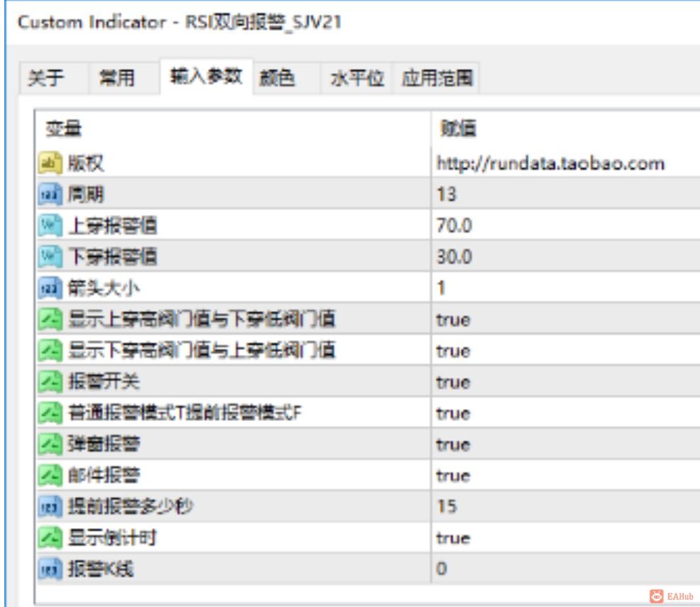The image size is (700, 607).
Task: Click the integer icon beside 提前报警多少秒
Action: [50, 507]
